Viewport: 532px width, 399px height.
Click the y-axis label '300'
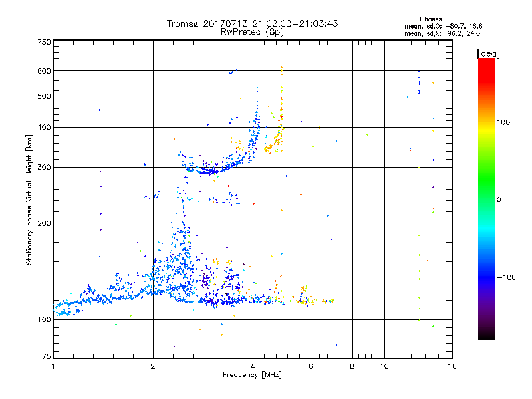pyautogui.click(x=44, y=168)
